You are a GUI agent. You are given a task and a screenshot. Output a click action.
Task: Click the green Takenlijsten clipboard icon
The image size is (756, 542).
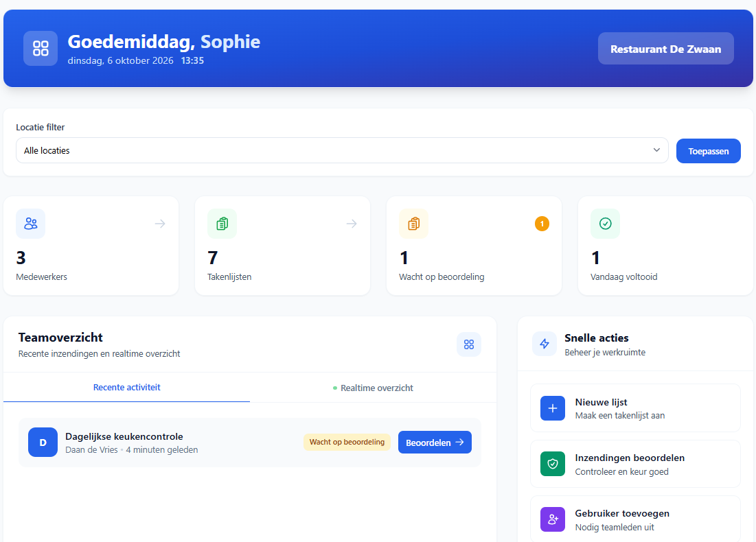pyautogui.click(x=222, y=224)
